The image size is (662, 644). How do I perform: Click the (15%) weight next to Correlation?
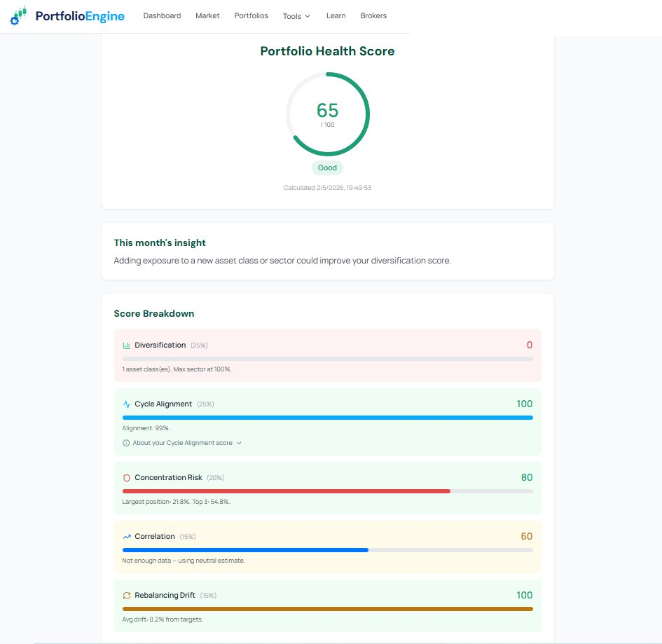188,537
